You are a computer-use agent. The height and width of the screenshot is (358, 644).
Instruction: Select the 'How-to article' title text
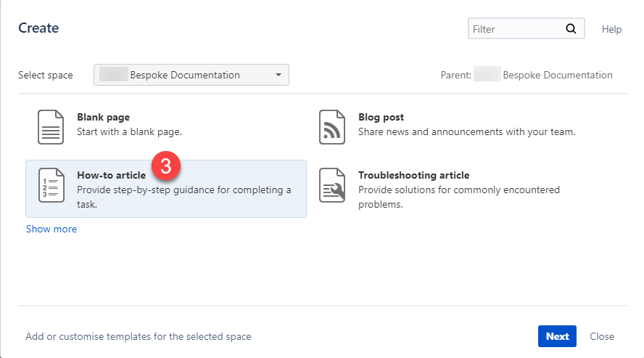[111, 175]
